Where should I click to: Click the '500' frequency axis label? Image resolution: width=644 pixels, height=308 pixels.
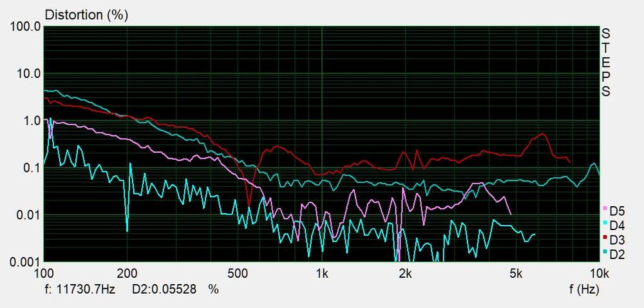pyautogui.click(x=238, y=273)
